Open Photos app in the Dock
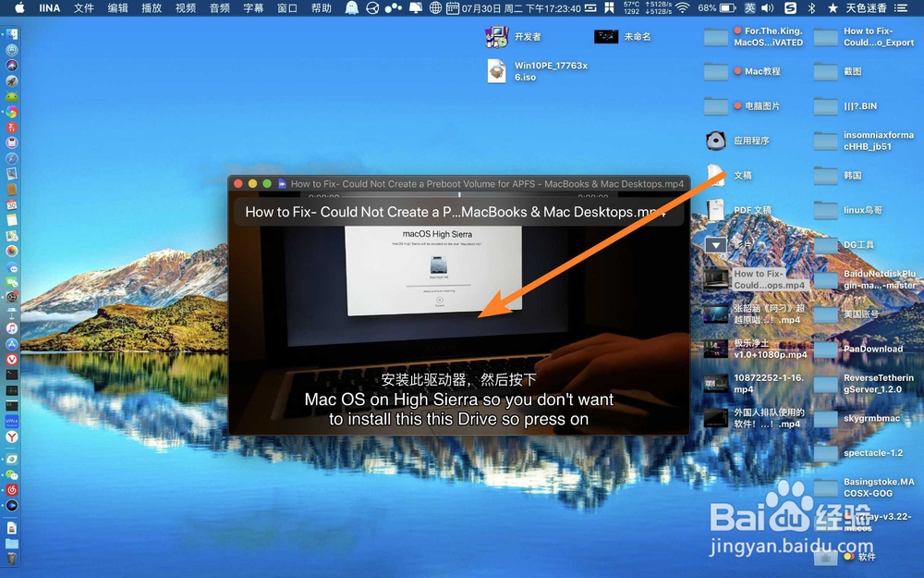 pos(12,251)
